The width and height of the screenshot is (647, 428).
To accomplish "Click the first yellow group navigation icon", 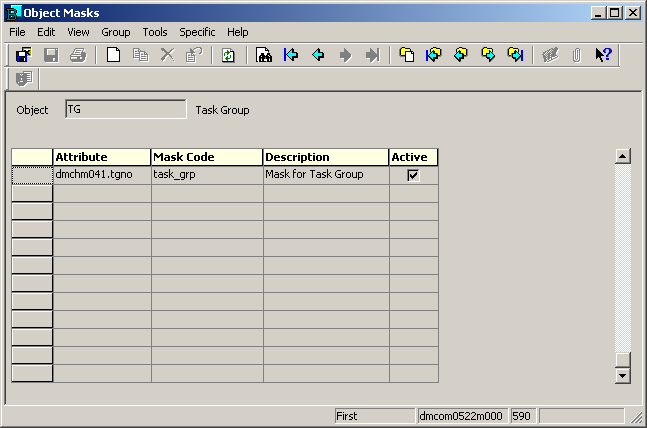I will (x=407, y=55).
